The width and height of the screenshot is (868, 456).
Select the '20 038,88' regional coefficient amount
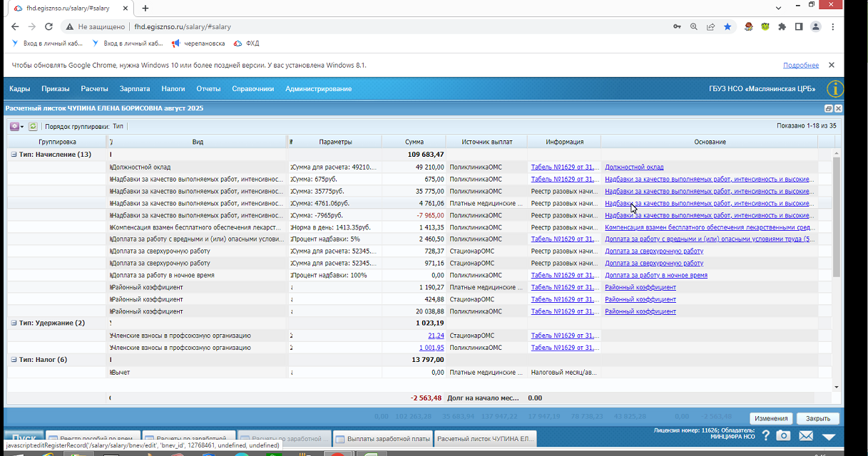(414, 311)
